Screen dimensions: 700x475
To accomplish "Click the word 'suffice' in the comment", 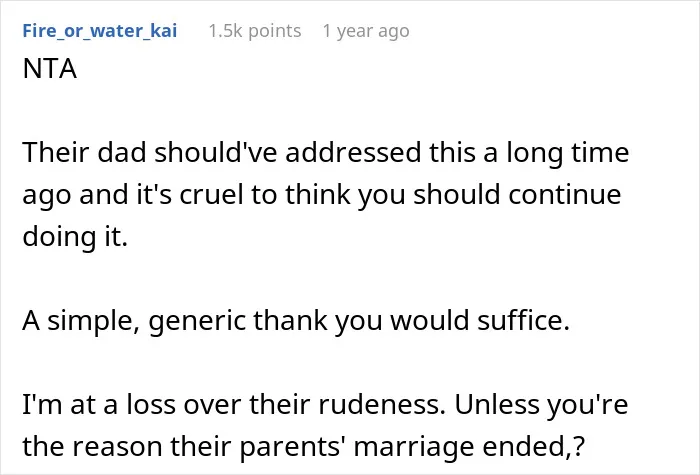I will [523, 321].
